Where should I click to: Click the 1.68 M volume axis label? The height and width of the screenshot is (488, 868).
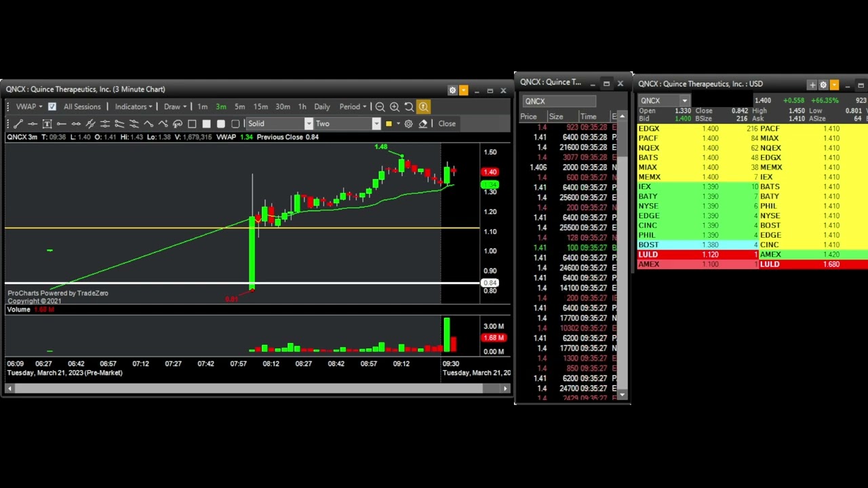click(493, 338)
